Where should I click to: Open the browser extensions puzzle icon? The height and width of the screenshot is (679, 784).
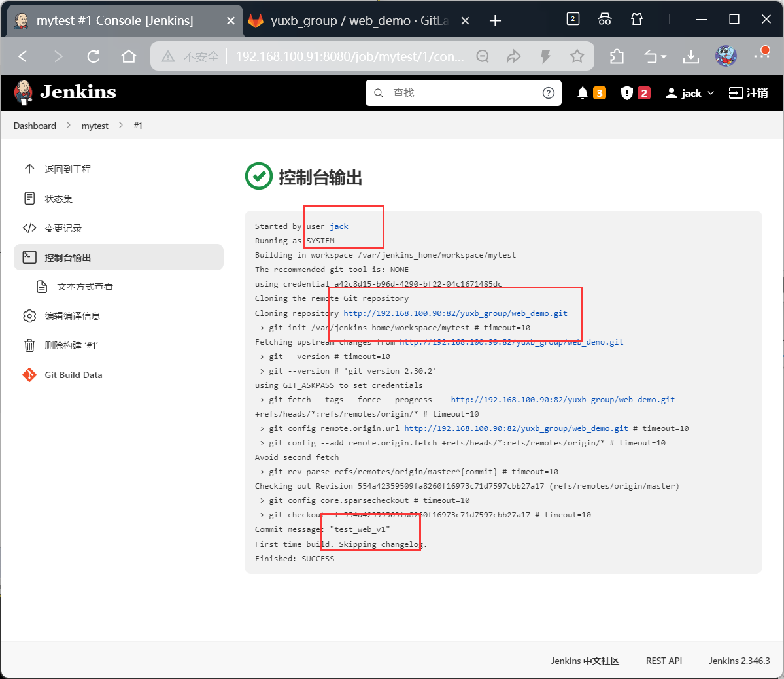point(617,56)
